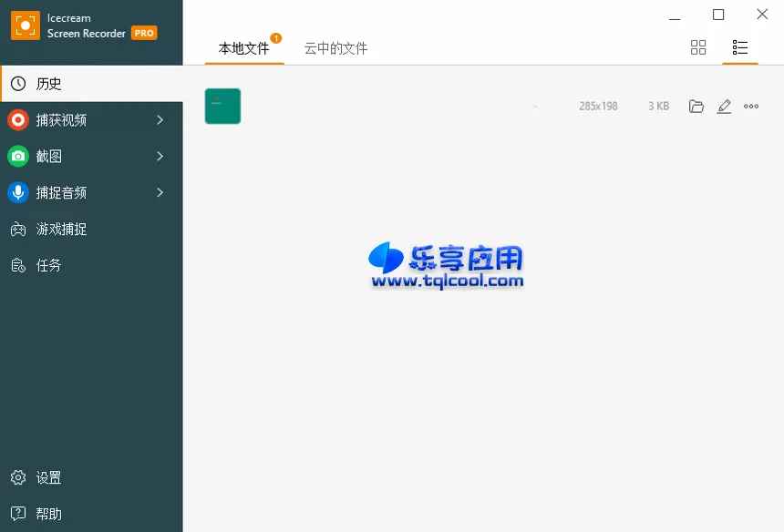Open the 历史 (History) clock icon
Screen dimensions: 784x532
16,83
